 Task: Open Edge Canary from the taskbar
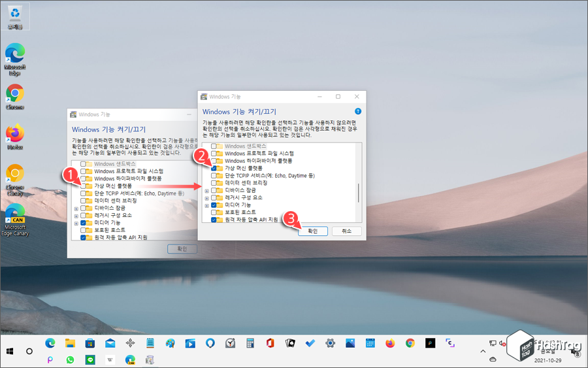point(130,360)
